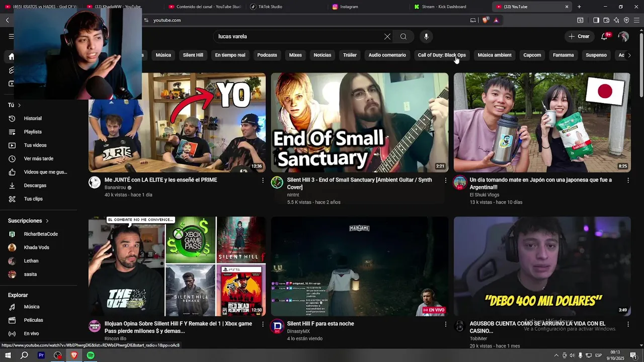Open options for Silent Hill F live video
The width and height of the screenshot is (644, 362).
pos(445,324)
